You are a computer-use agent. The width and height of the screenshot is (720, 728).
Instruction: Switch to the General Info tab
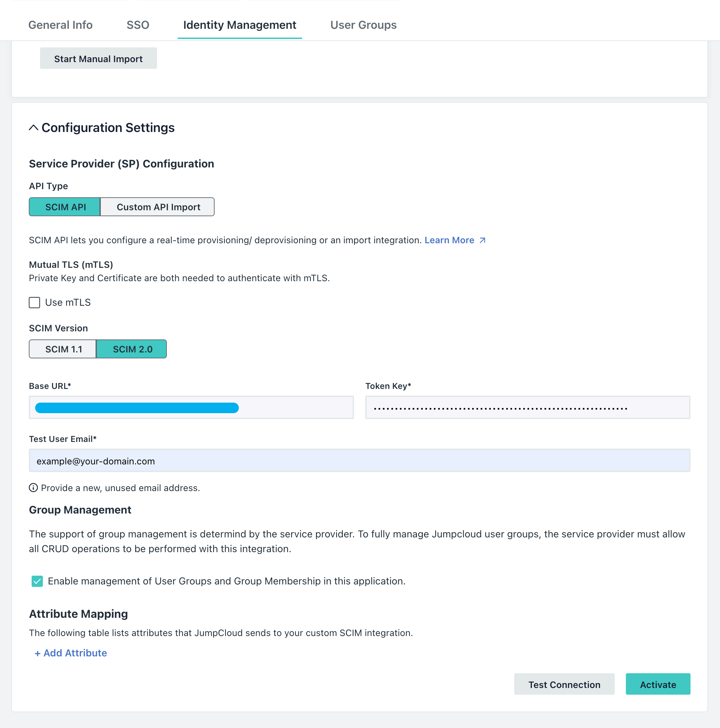60,25
